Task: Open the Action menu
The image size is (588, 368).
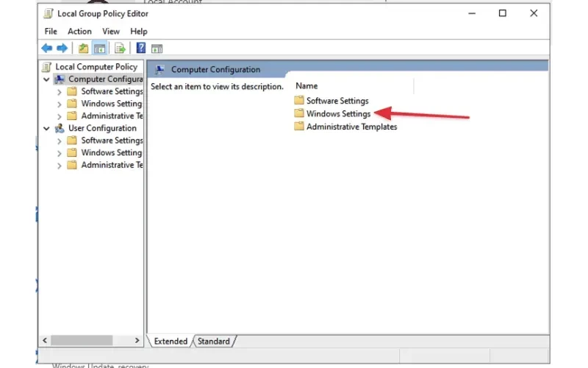Action: [79, 31]
